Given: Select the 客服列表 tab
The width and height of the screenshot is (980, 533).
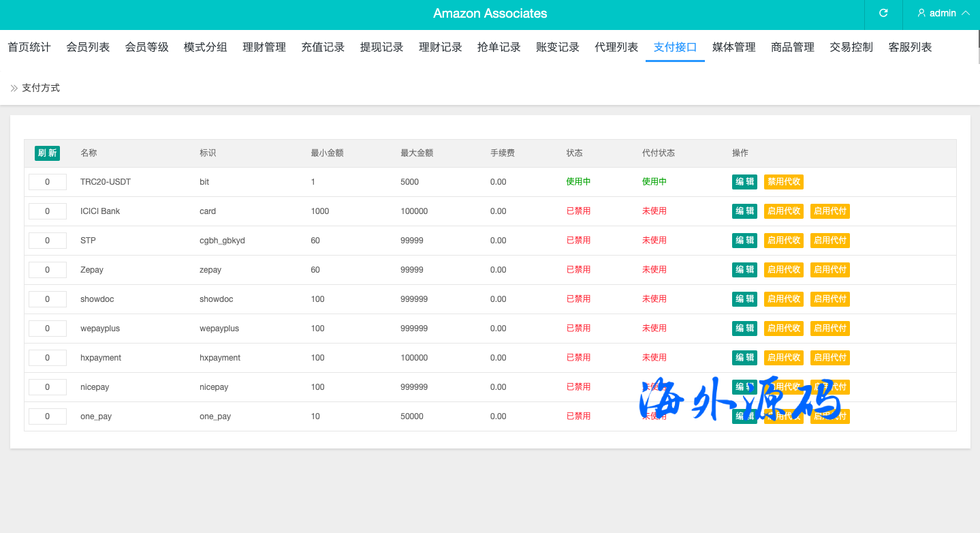Looking at the screenshot, I should coord(910,47).
